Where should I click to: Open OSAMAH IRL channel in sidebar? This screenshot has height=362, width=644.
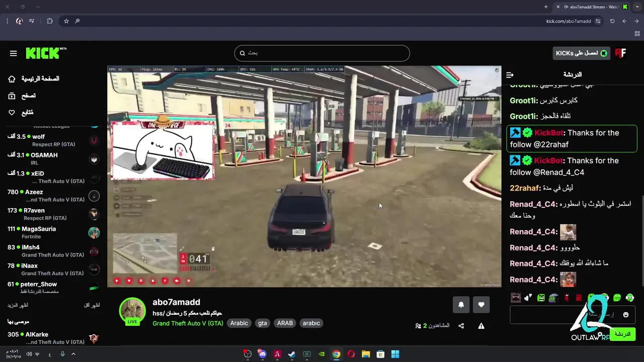[53, 159]
